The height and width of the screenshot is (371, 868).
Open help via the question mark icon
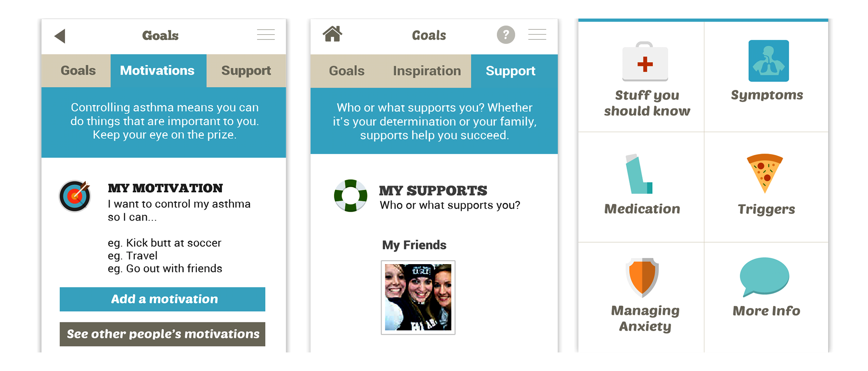coord(505,35)
